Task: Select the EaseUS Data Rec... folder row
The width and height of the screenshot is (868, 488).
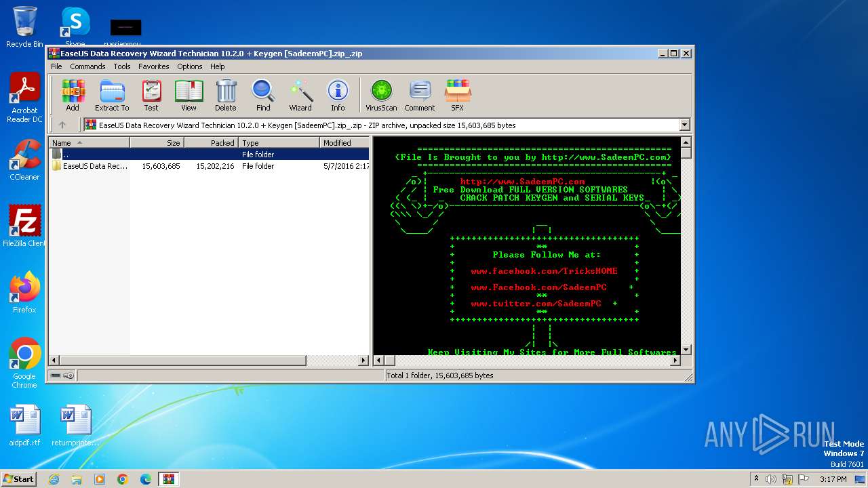Action: tap(209, 166)
